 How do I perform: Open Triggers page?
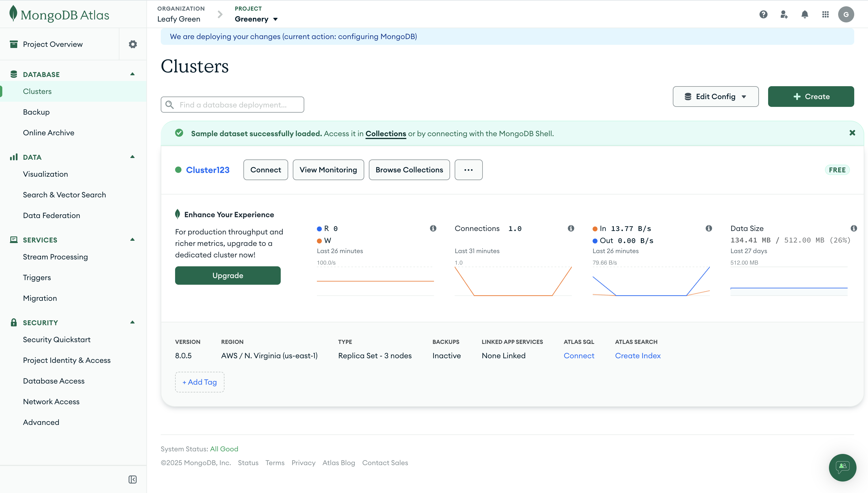(x=37, y=278)
